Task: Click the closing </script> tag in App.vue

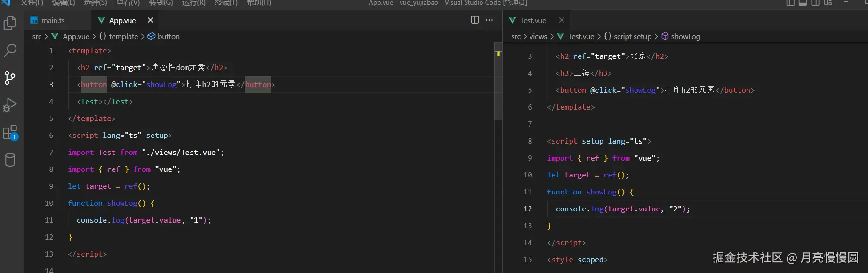Action: click(x=87, y=254)
